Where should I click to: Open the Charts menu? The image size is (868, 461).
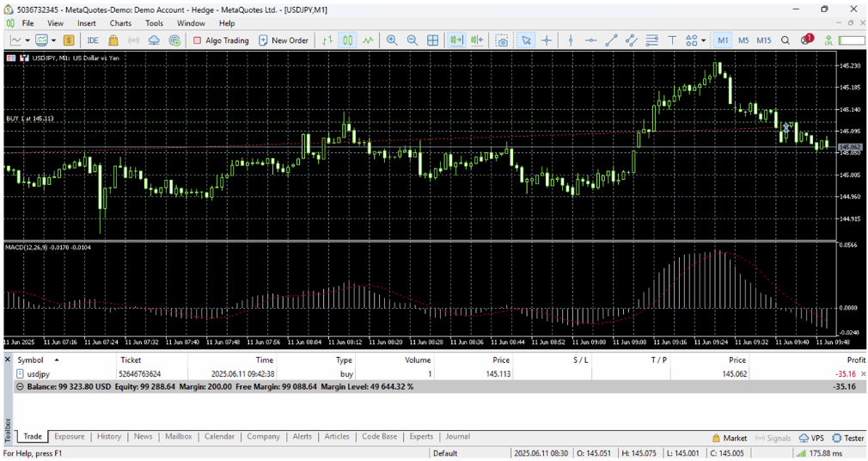pyautogui.click(x=120, y=23)
